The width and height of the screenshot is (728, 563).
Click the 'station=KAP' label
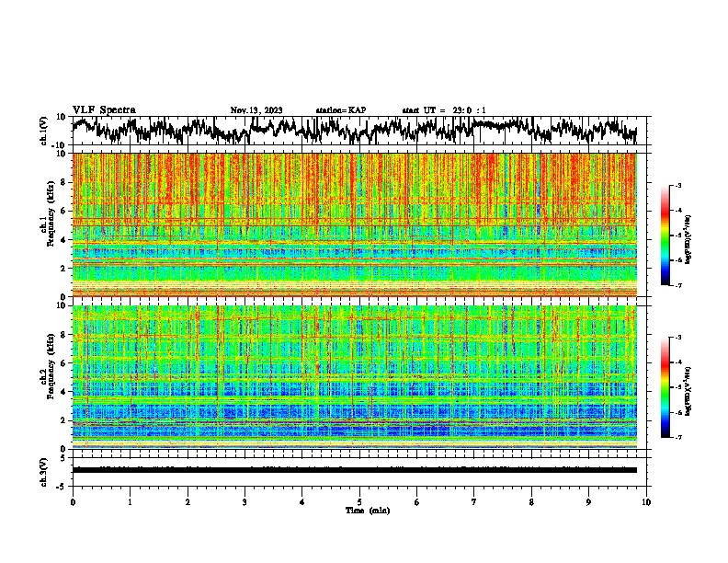pyautogui.click(x=341, y=110)
